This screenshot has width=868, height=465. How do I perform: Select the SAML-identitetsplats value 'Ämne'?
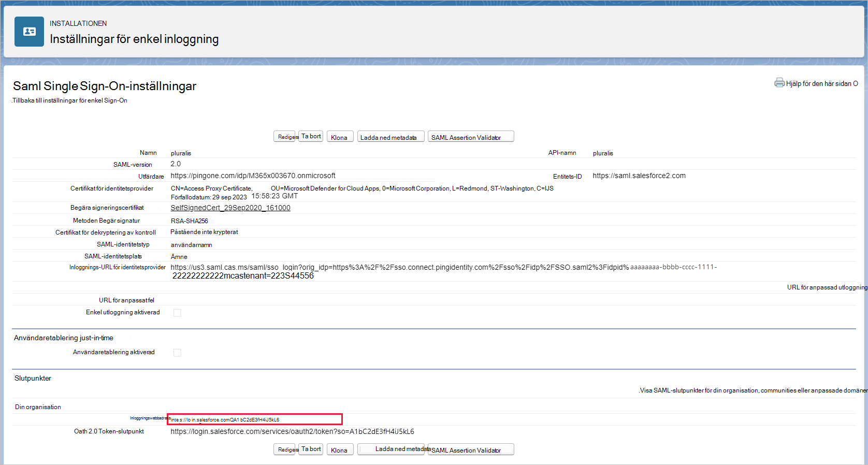[x=179, y=256]
